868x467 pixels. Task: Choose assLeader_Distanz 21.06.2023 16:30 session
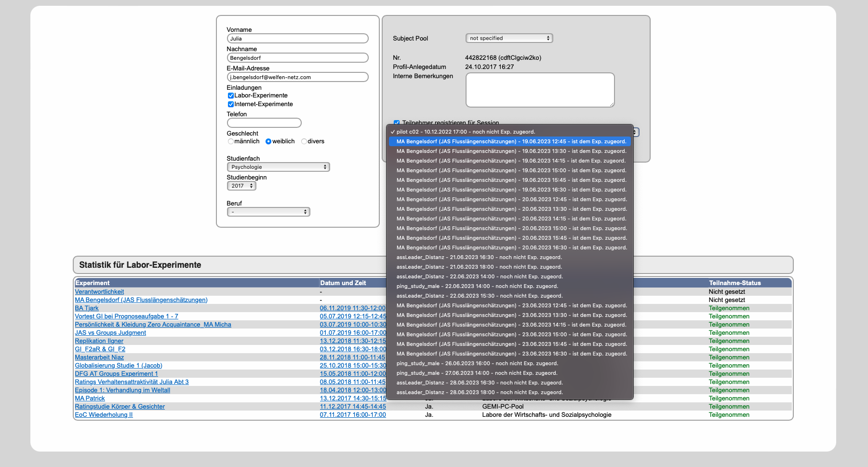(479, 257)
